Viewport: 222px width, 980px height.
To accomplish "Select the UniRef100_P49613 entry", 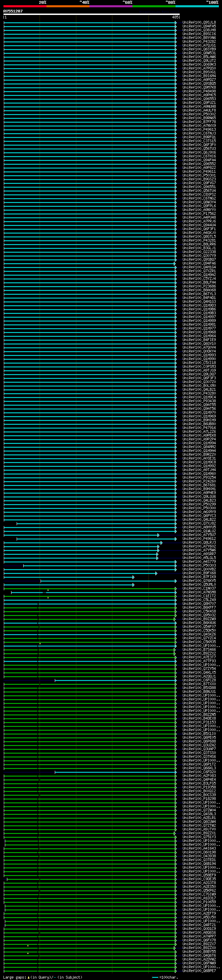I will click(199, 129).
